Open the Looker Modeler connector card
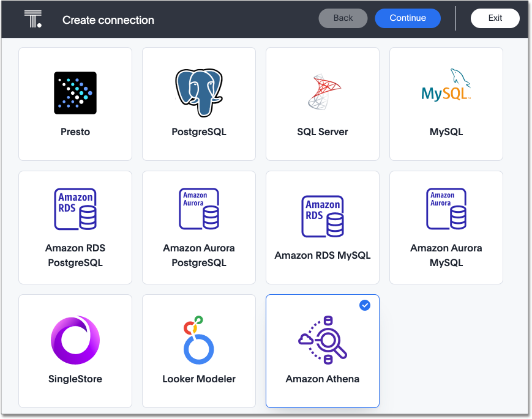Viewport: 532px width, 419px height. [198, 351]
